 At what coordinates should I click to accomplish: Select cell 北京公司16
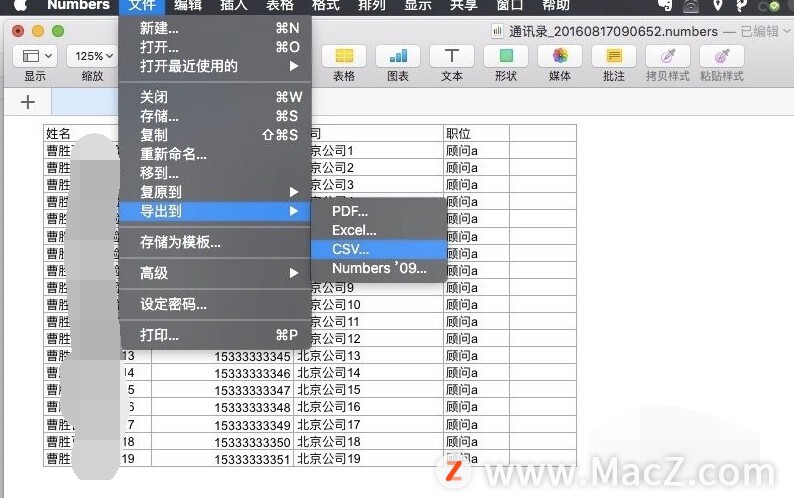(x=369, y=407)
